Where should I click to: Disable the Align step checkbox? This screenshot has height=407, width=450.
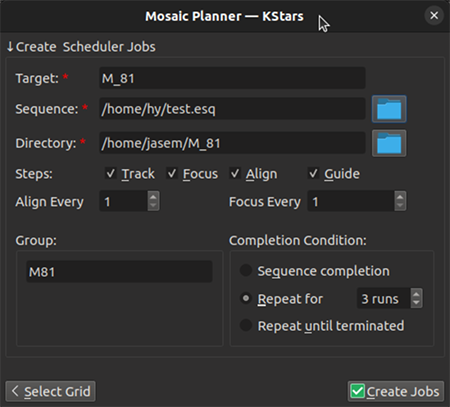[235, 173]
